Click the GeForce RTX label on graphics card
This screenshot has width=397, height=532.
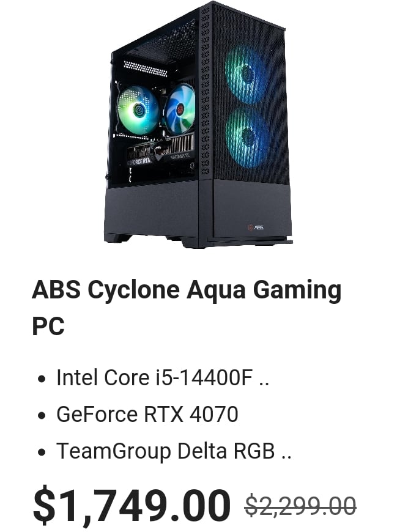click(x=139, y=161)
